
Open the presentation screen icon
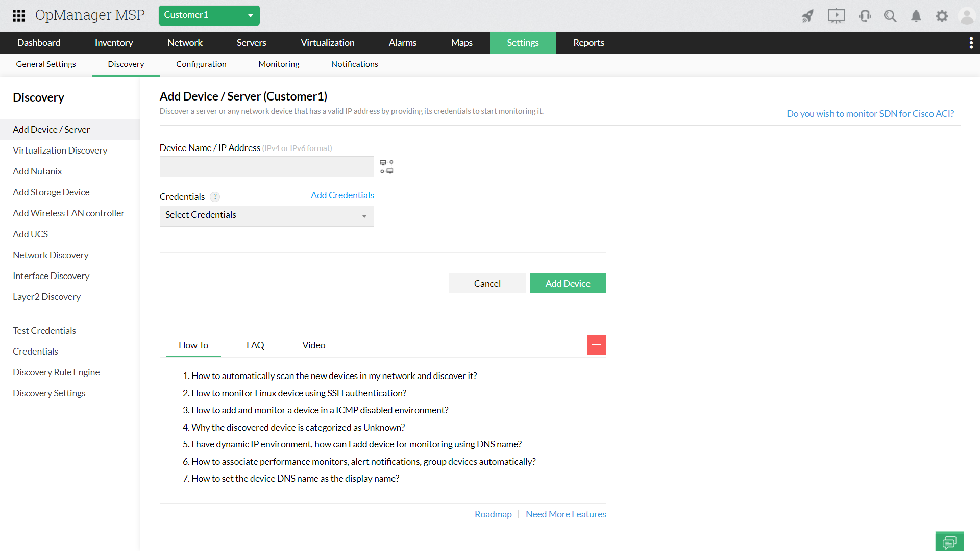pyautogui.click(x=836, y=16)
